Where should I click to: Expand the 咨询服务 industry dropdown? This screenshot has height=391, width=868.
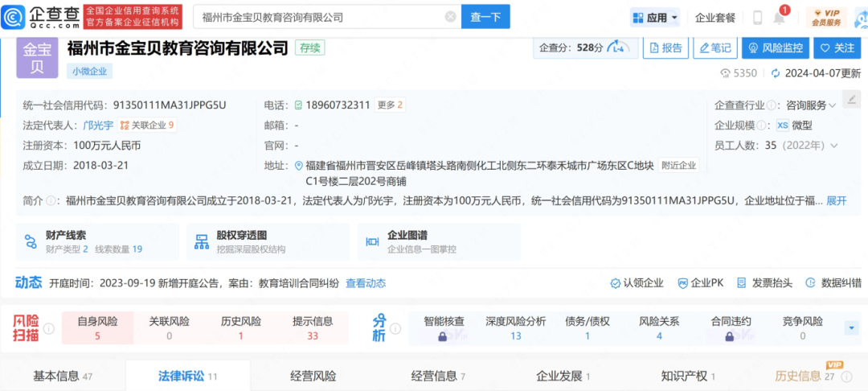pyautogui.click(x=811, y=105)
